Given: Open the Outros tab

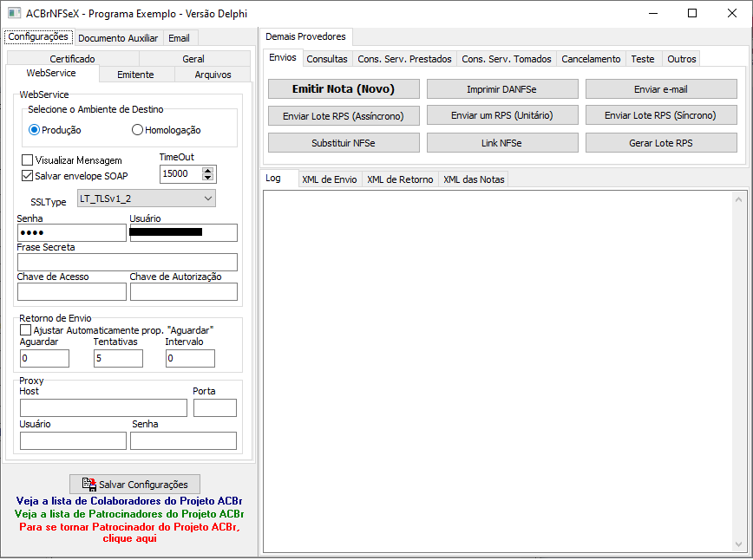Looking at the screenshot, I should (x=682, y=59).
